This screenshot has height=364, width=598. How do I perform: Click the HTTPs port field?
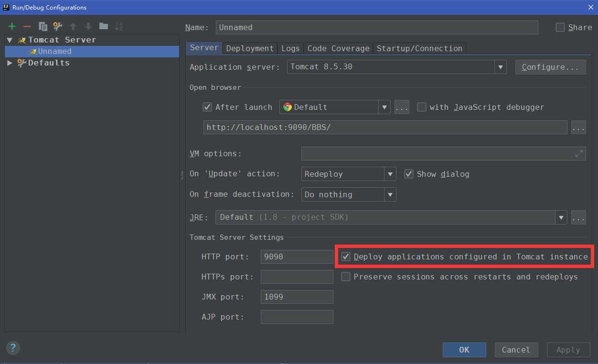click(x=297, y=277)
